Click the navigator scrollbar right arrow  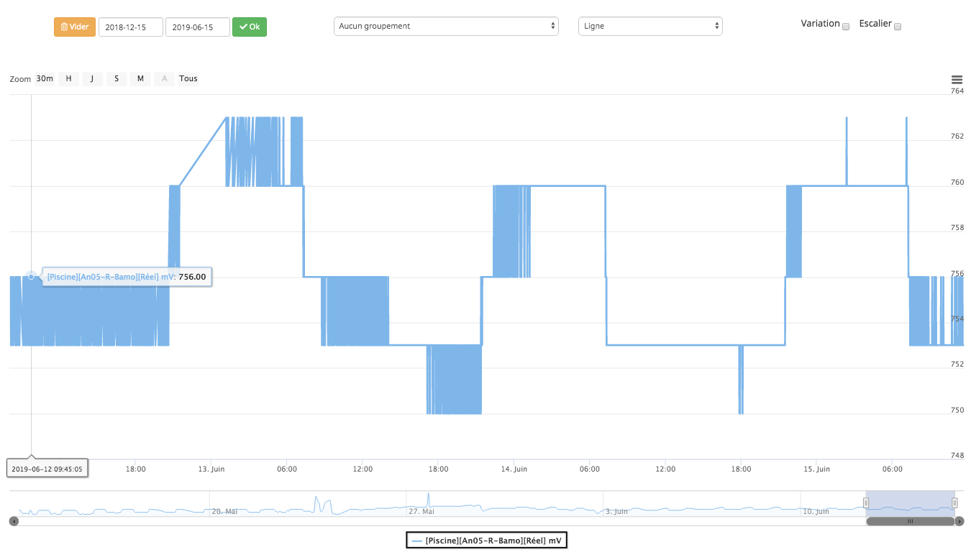pos(959,521)
